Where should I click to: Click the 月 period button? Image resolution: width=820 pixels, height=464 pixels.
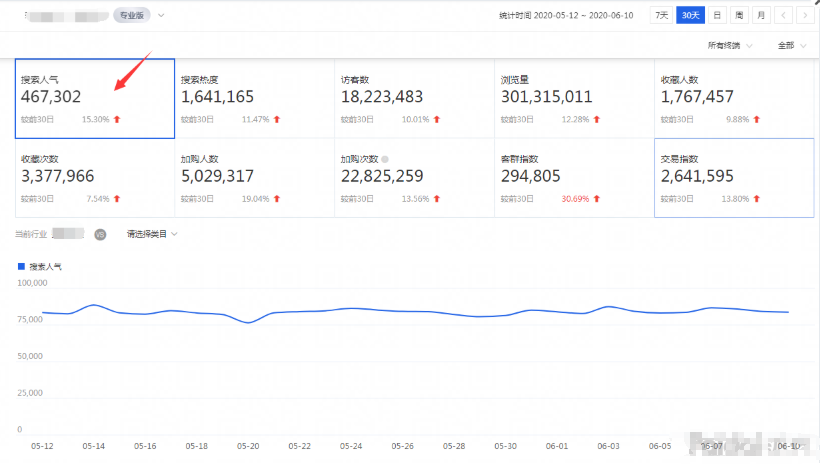tap(760, 15)
